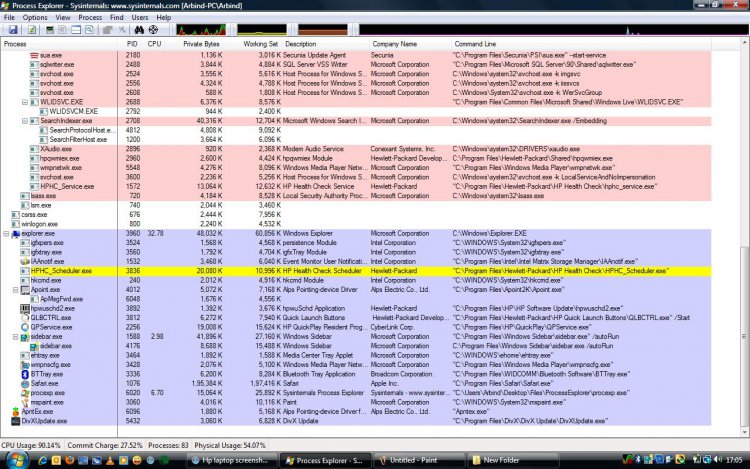Screen dimensions: 750x469
Task: Click the IAAnotf.exe process icon
Action: click(25, 262)
